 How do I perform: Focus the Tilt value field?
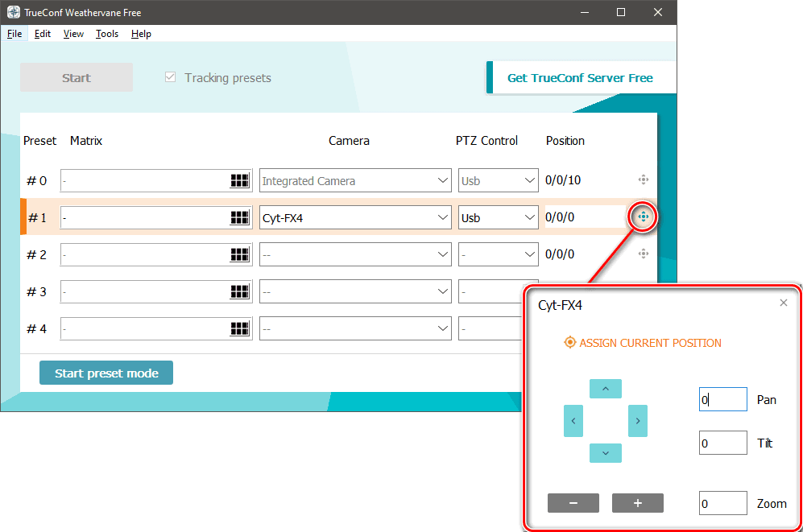click(722, 443)
